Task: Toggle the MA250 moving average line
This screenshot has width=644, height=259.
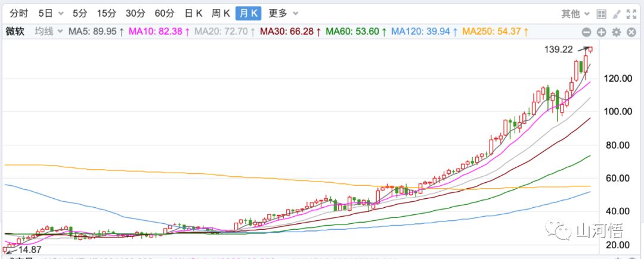Action: [493, 32]
